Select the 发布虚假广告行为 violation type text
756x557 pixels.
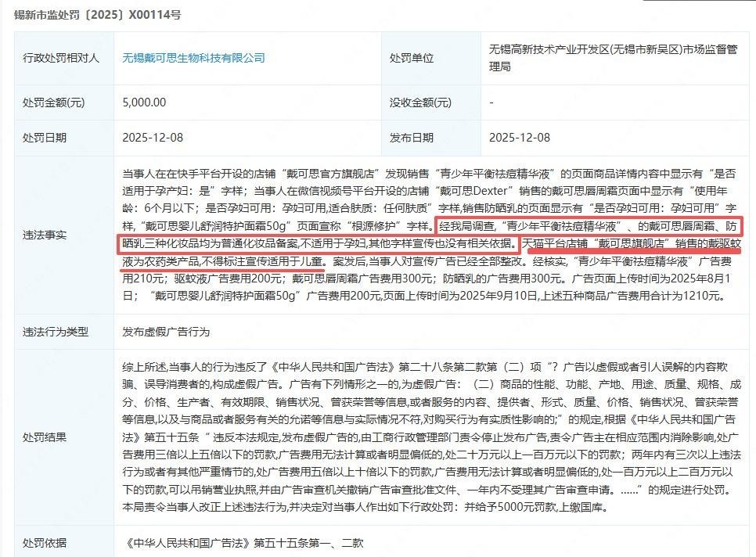click(167, 332)
